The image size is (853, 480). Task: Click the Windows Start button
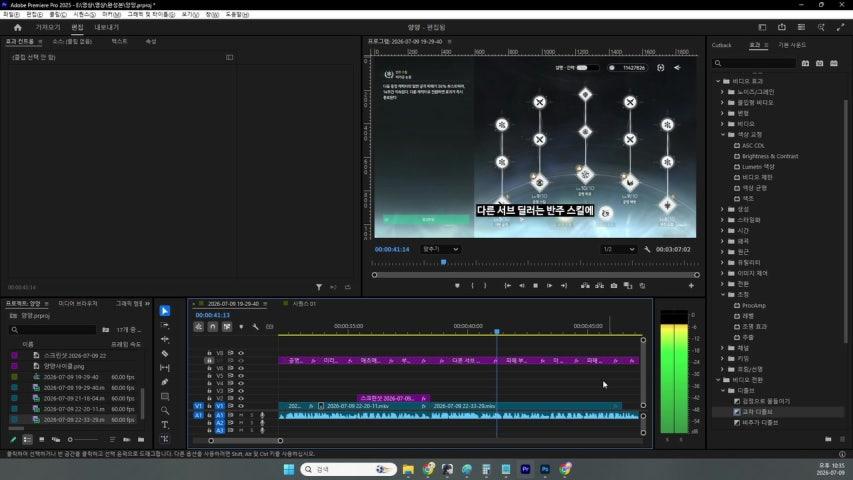tap(289, 469)
